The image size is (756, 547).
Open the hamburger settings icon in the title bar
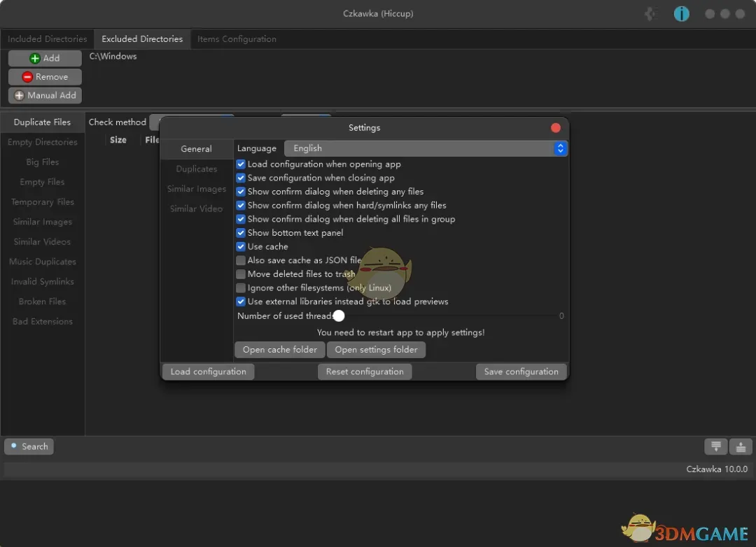click(650, 13)
